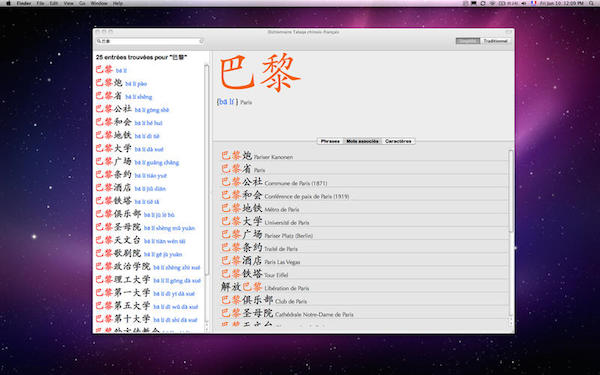Open the Edit menu
The image size is (600, 375).
54,3
